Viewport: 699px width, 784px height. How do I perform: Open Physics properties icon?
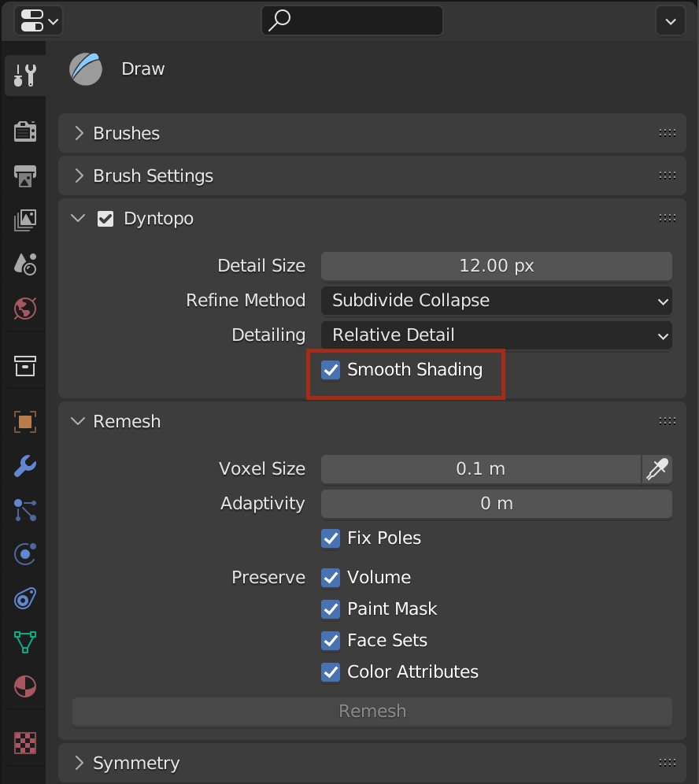[x=25, y=554]
